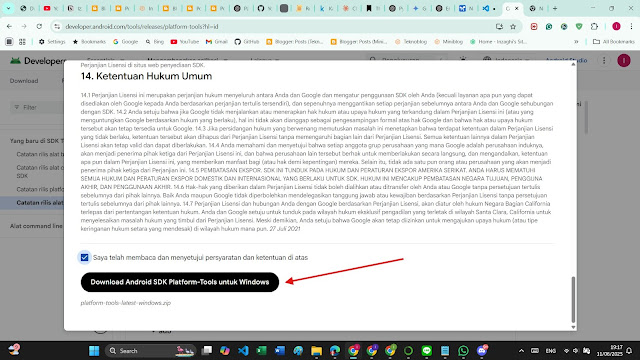Image resolution: width=640 pixels, height=360 pixels.
Task: Open the notification bell in system tray
Action: pyautogui.click(x=629, y=351)
